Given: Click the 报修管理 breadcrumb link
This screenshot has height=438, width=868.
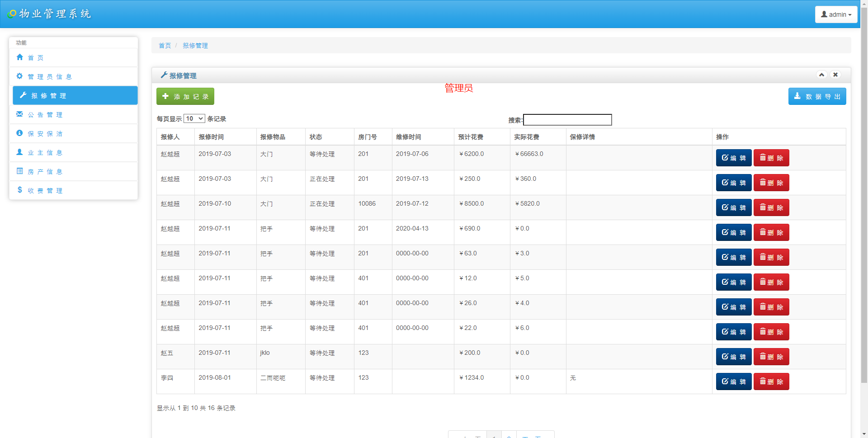Looking at the screenshot, I should tap(195, 46).
